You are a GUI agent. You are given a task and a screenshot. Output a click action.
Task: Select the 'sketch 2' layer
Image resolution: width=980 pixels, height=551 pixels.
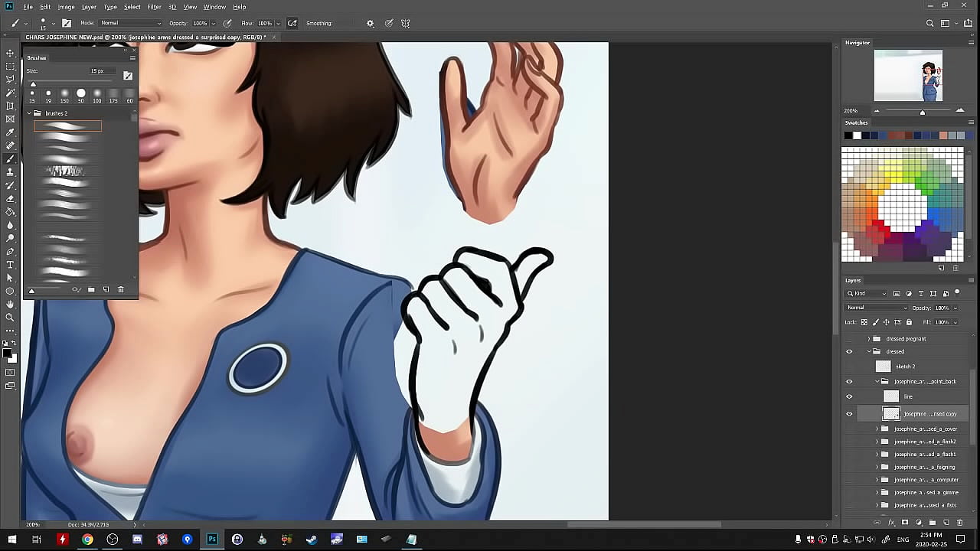[x=906, y=367]
